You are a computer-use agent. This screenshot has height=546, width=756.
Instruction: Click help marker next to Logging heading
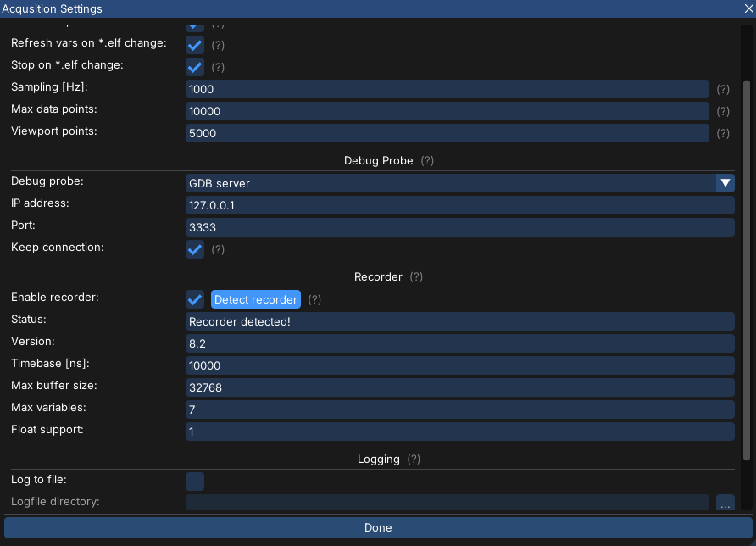tap(414, 459)
